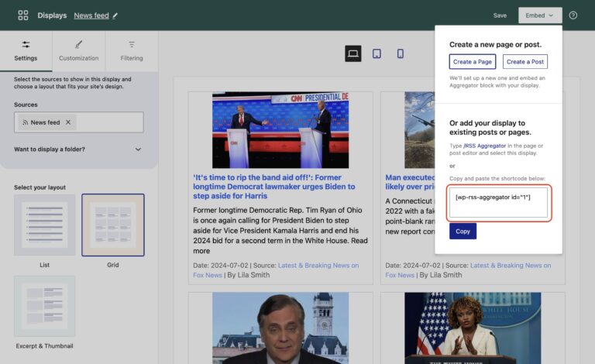The width and height of the screenshot is (595, 364).
Task: Click the gray-haired man article image
Action: point(280,328)
